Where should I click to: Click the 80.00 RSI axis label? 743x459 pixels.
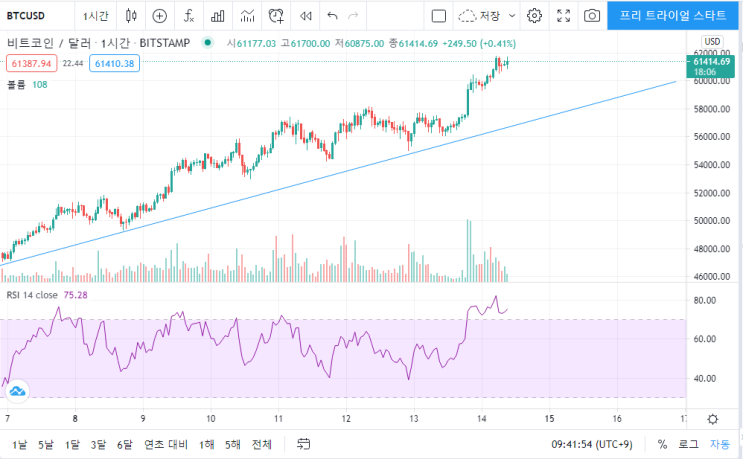tap(705, 300)
